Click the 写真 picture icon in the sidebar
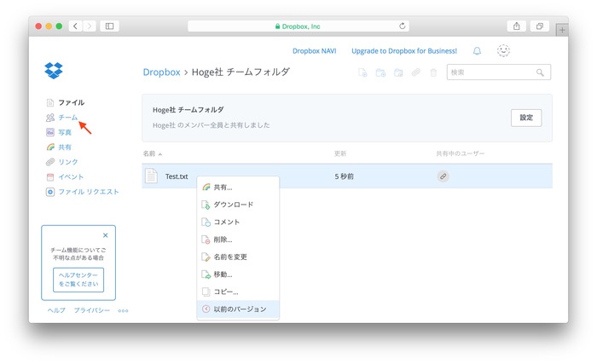This screenshot has height=364, width=597. (x=50, y=132)
